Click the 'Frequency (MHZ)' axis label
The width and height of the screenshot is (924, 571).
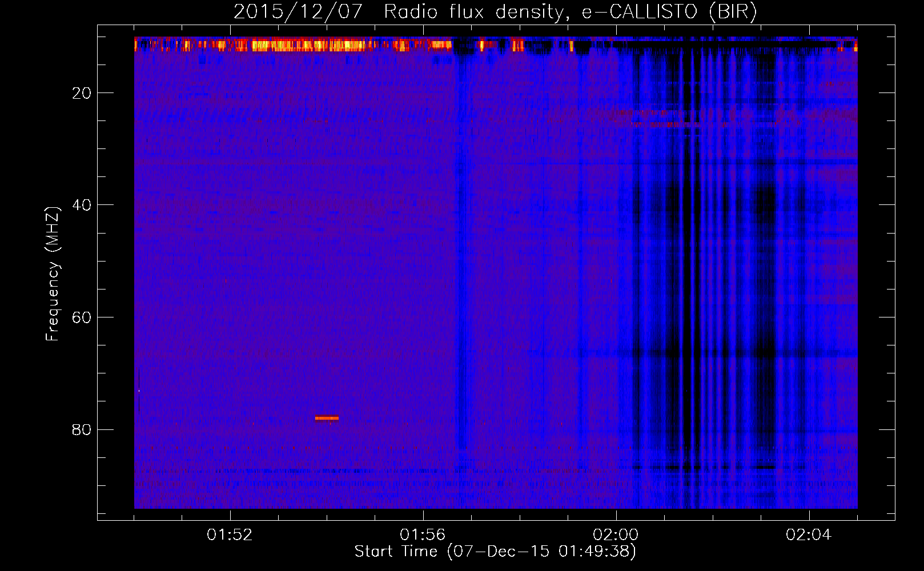pos(53,274)
